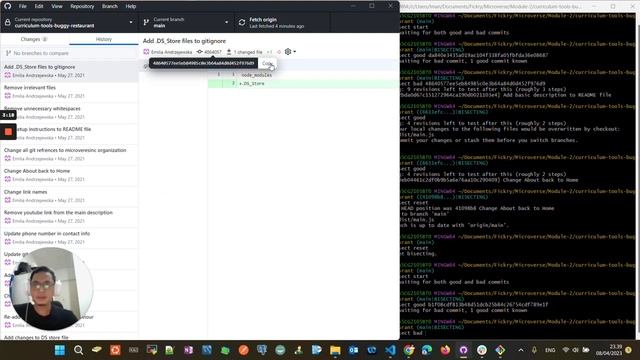
Task: Open the Windows Start menu
Action: point(60,350)
